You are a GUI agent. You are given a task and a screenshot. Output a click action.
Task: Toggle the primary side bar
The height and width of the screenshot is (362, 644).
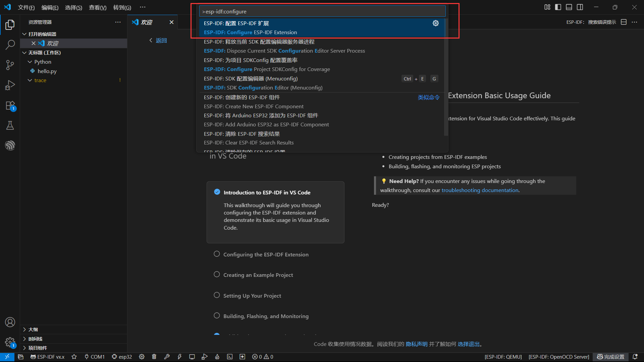pos(558,7)
